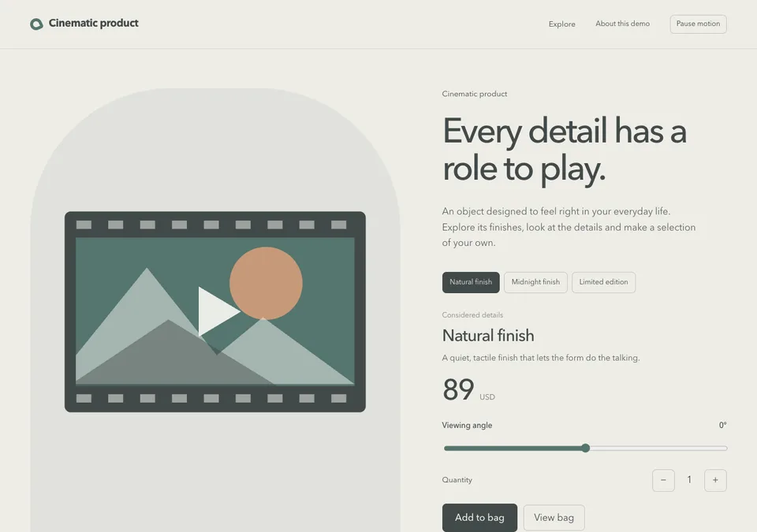Click the "Every detail has a role to play." headline
Image resolution: width=757 pixels, height=532 pixels.
point(565,150)
